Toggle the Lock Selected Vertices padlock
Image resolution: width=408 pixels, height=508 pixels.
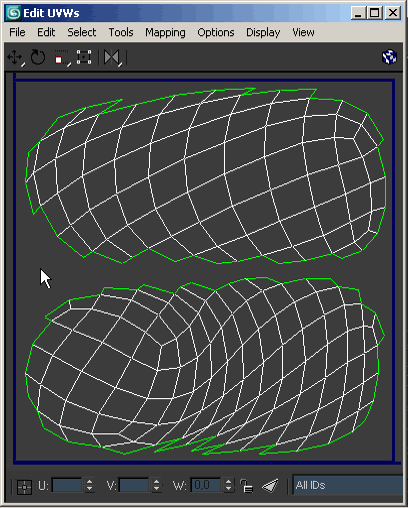[246, 486]
